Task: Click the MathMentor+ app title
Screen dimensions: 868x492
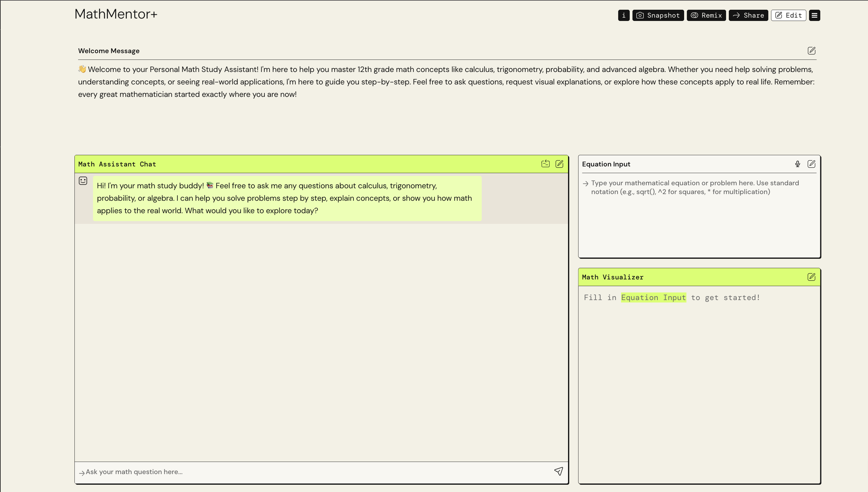Action: coord(116,14)
